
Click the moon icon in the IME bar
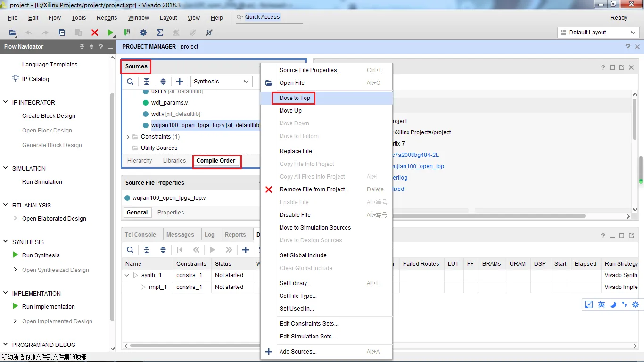click(x=613, y=304)
